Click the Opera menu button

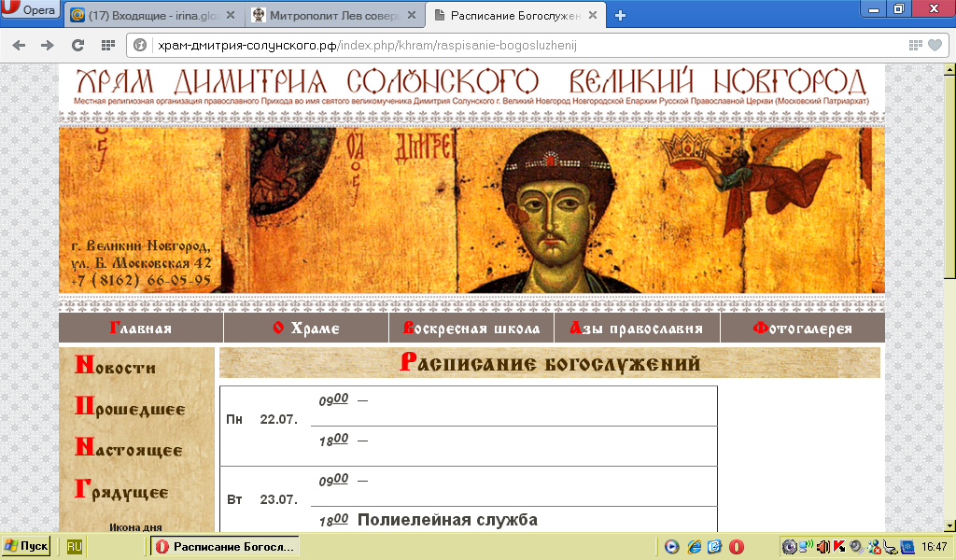31,9
